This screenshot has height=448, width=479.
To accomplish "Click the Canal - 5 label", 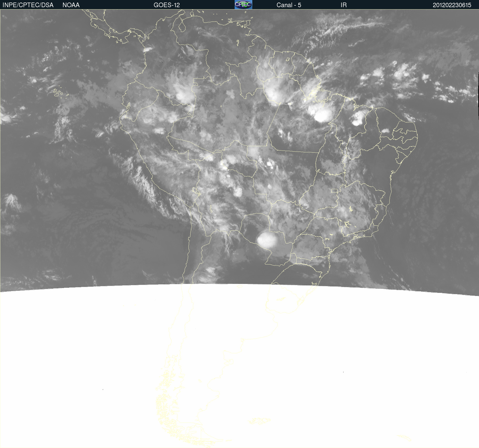I will pyautogui.click(x=289, y=5).
